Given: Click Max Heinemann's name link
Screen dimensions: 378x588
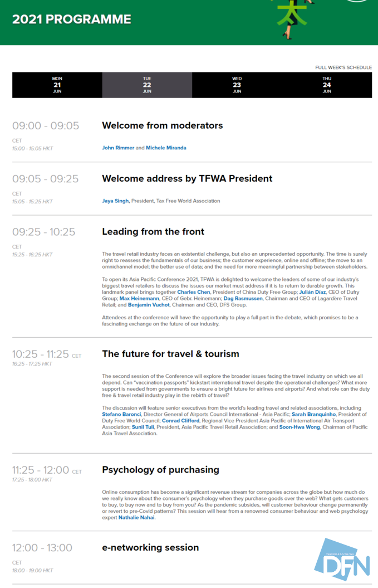Looking at the screenshot, I should click(139, 299).
